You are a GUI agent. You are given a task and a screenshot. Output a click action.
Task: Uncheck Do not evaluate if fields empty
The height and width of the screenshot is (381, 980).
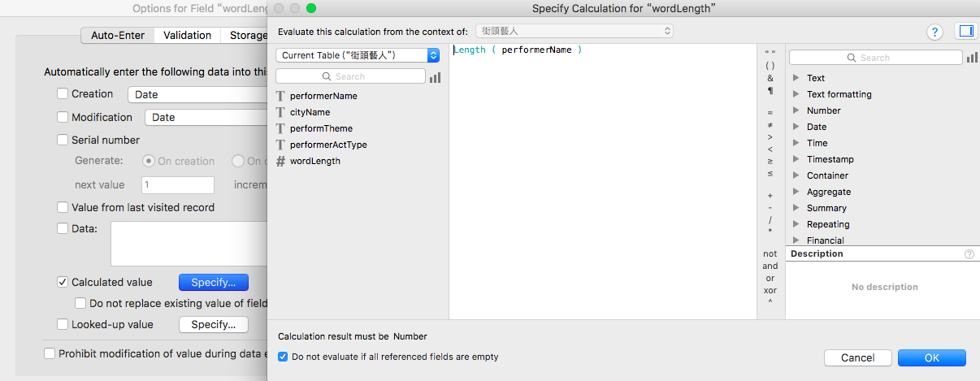pos(283,357)
